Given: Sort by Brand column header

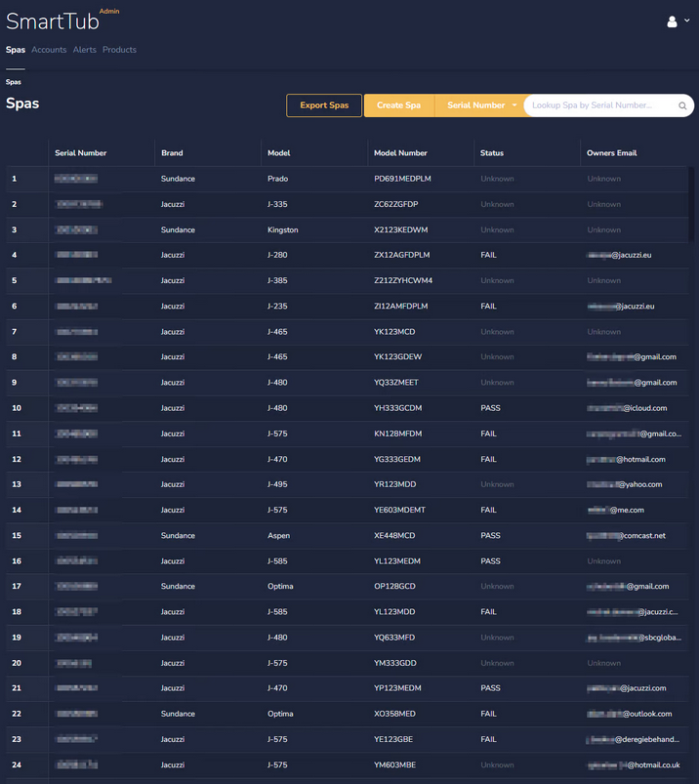Looking at the screenshot, I should pyautogui.click(x=172, y=153).
